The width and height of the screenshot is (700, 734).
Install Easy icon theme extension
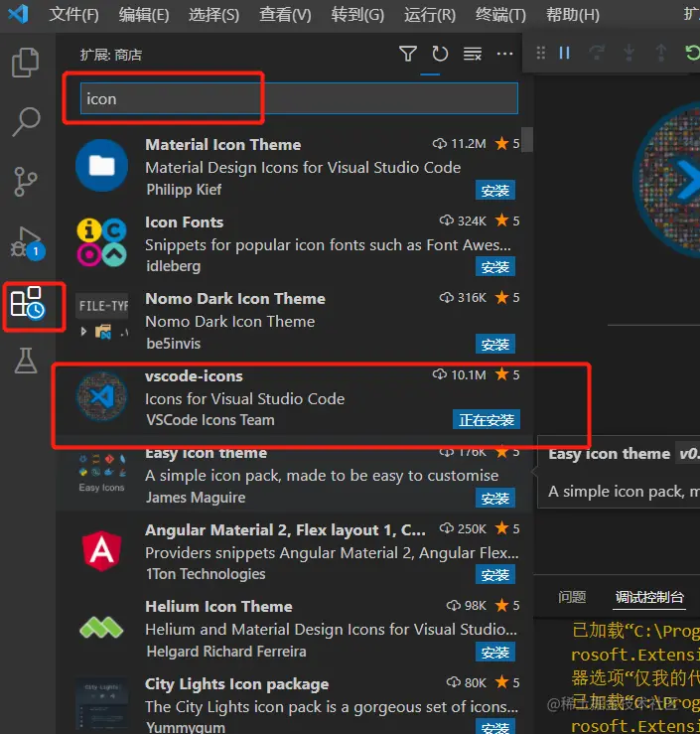coord(495,499)
